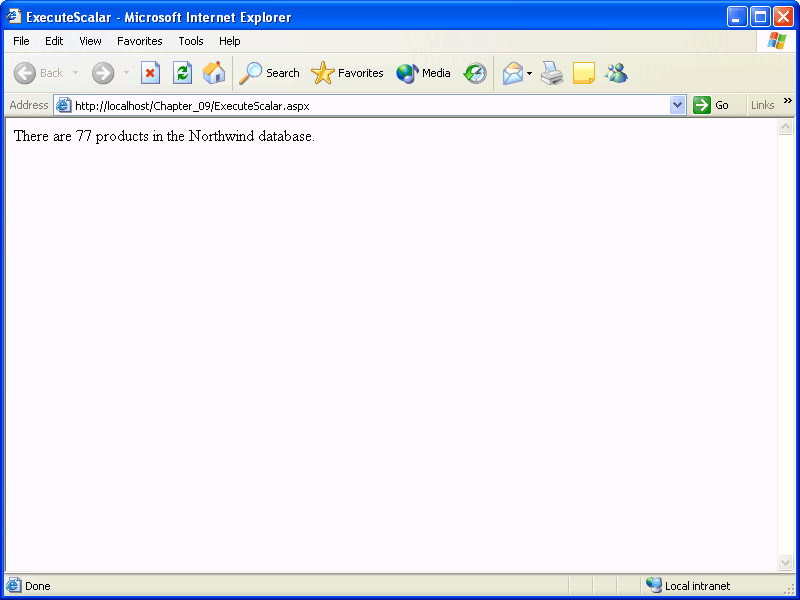Viewport: 800px width, 600px height.
Task: Click the Mail envelope icon
Action: [x=512, y=73]
